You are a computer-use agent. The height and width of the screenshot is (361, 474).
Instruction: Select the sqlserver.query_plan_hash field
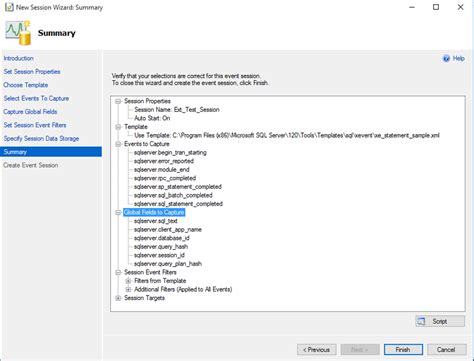click(x=168, y=264)
